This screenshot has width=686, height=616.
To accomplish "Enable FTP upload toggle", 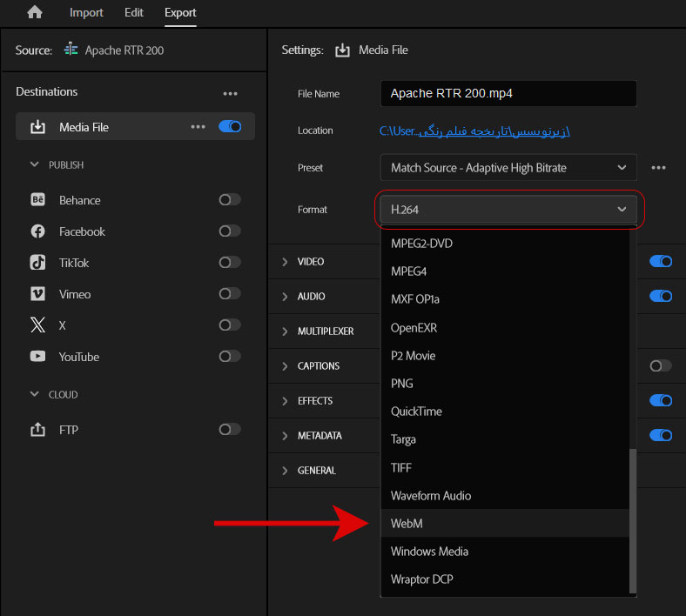I will (x=230, y=430).
